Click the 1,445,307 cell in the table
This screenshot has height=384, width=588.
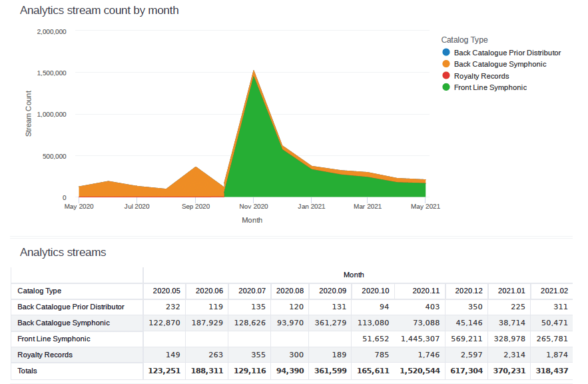click(x=420, y=339)
